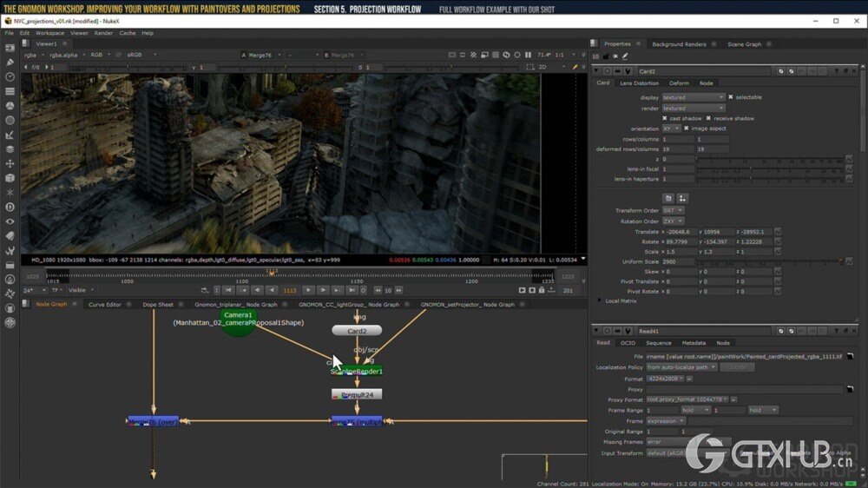
Task: Select the Card2 node in Node Graph
Action: tap(357, 331)
